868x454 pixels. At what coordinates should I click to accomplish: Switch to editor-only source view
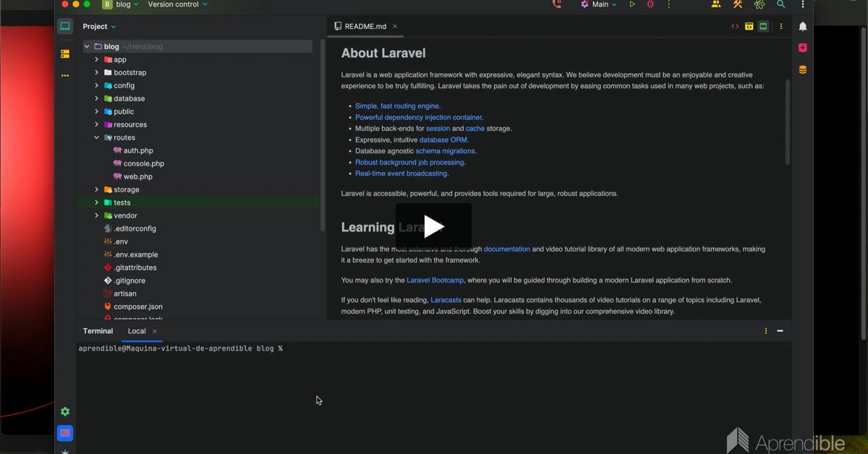click(735, 27)
